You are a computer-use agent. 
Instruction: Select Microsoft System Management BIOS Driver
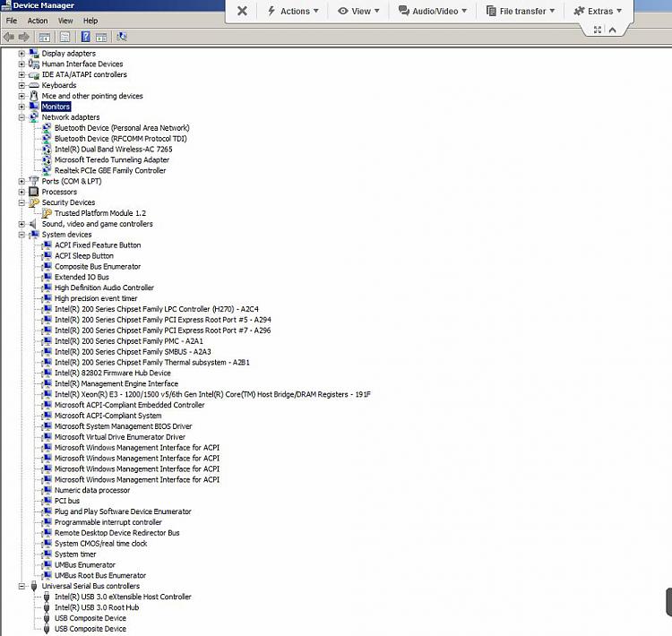[x=123, y=426]
